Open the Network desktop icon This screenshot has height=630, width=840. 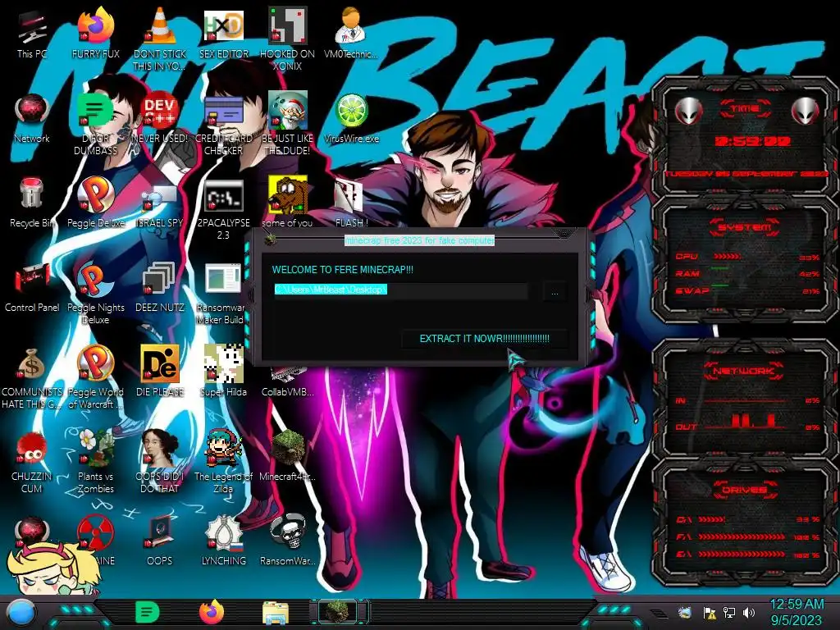click(32, 119)
